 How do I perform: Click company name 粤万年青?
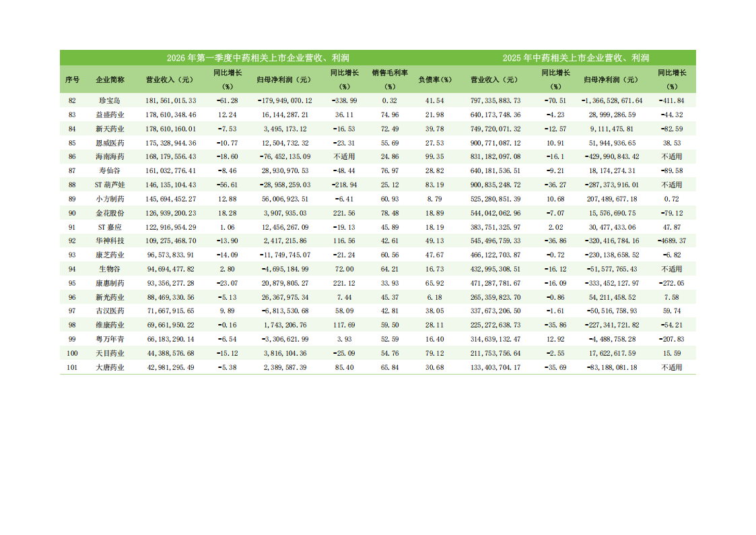click(110, 339)
